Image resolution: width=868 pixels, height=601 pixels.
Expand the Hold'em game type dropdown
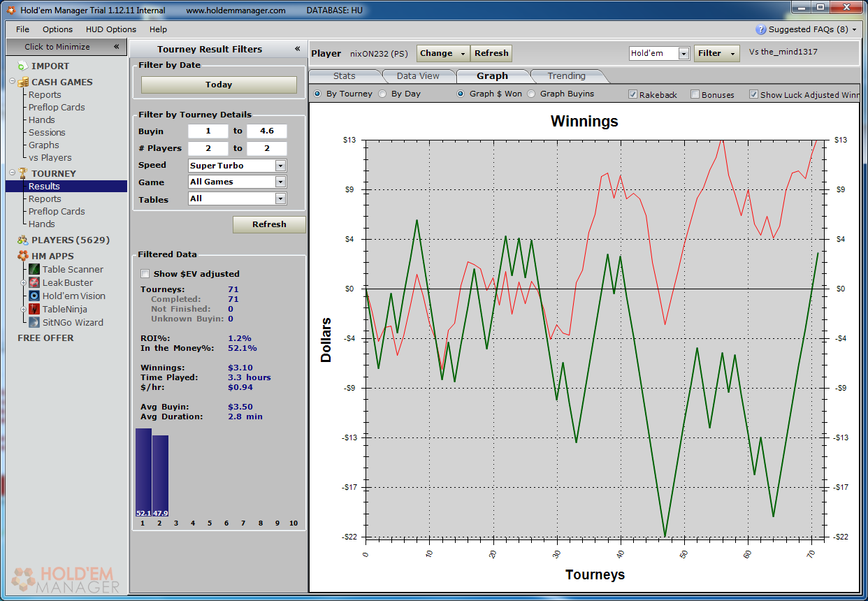click(x=683, y=54)
